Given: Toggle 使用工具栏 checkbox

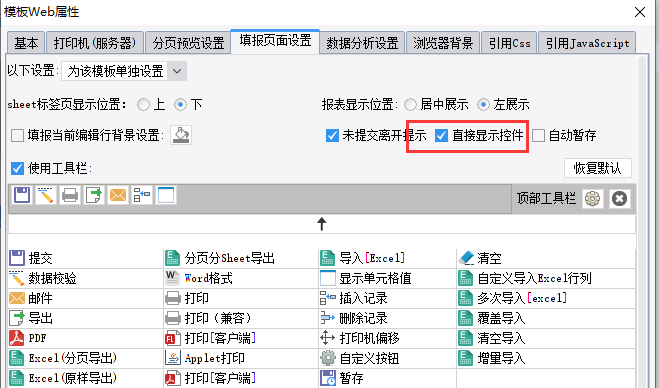Looking at the screenshot, I should [x=17, y=169].
